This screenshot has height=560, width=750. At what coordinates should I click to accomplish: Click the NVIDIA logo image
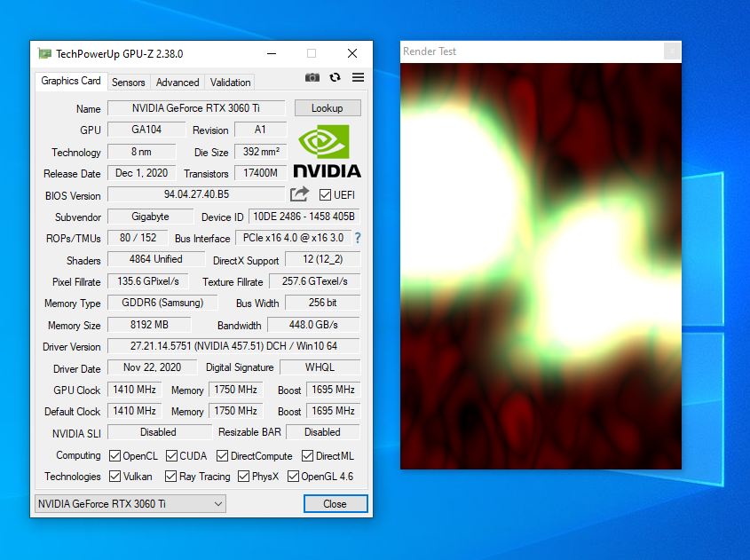tap(328, 152)
